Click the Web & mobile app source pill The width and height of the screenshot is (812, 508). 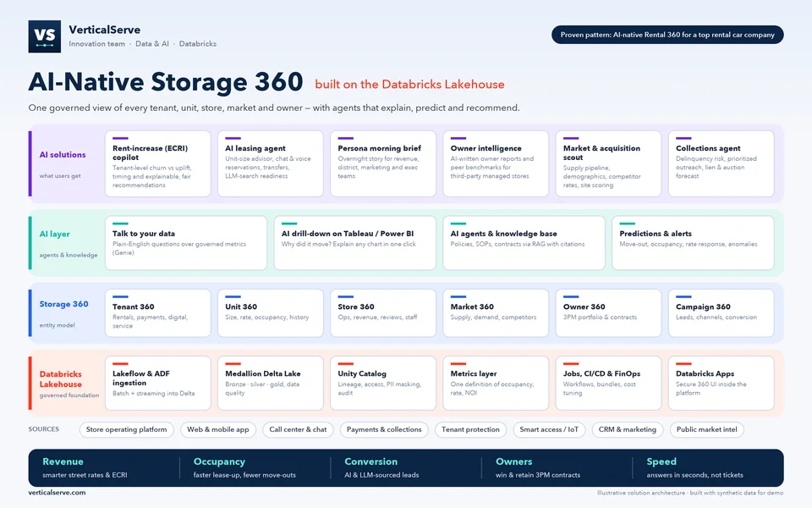[218, 430]
